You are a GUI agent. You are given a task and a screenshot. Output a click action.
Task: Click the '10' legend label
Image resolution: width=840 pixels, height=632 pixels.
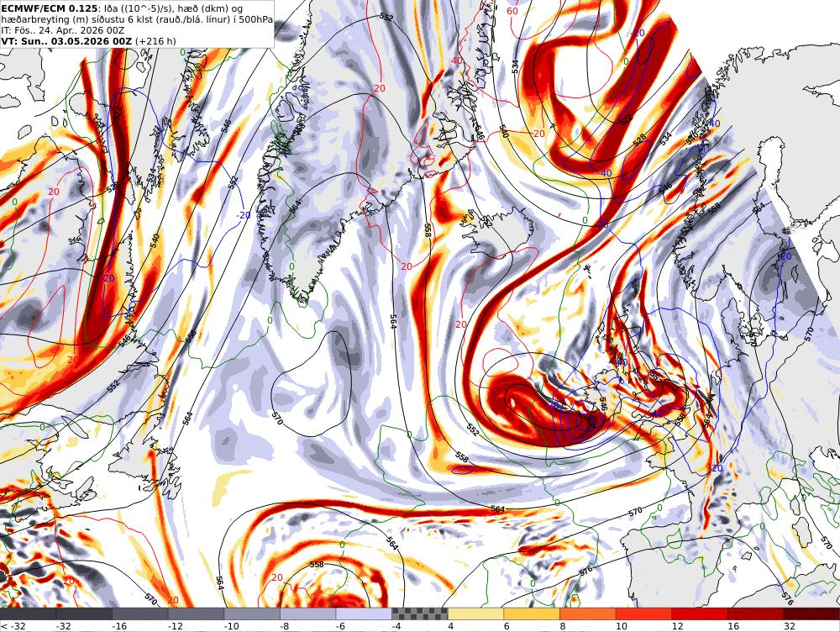coord(622,626)
